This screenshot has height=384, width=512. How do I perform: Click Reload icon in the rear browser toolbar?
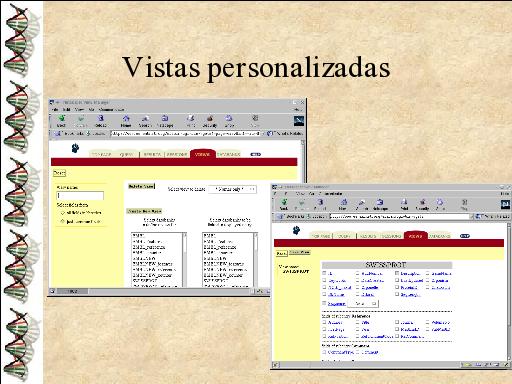101,120
